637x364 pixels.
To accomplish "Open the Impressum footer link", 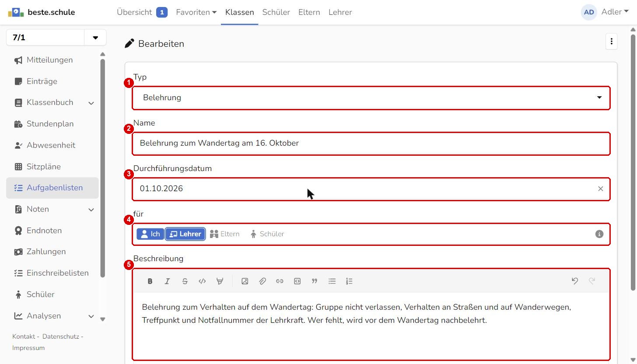I will (x=28, y=348).
